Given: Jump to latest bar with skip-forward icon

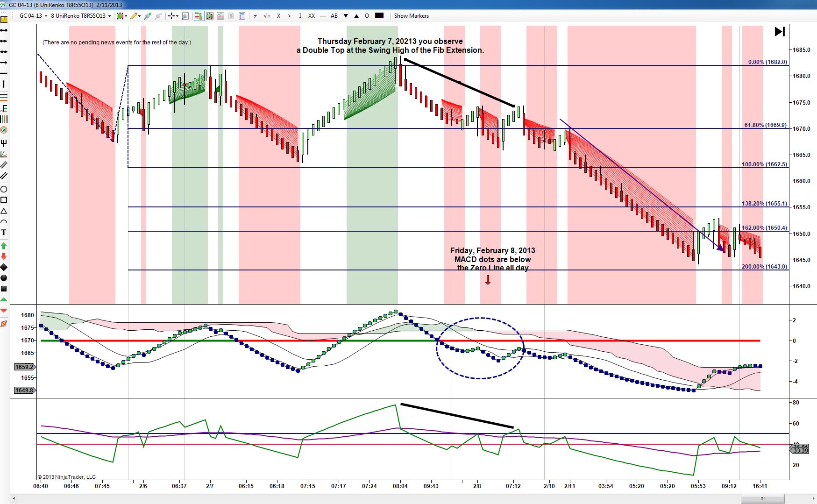Looking at the screenshot, I should pos(780,32).
